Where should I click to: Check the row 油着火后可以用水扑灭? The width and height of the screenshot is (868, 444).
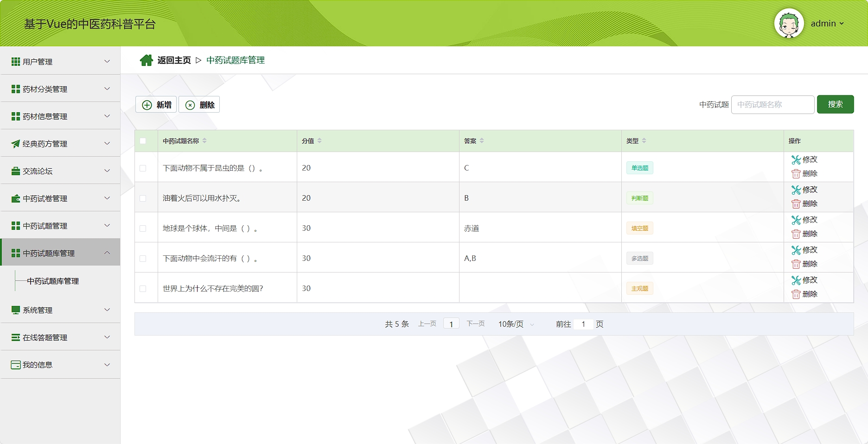(x=143, y=198)
